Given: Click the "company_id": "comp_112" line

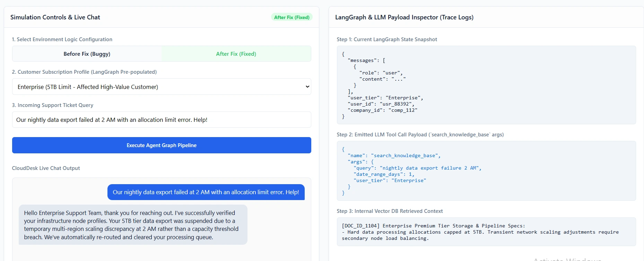Looking at the screenshot, I should 382,110.
